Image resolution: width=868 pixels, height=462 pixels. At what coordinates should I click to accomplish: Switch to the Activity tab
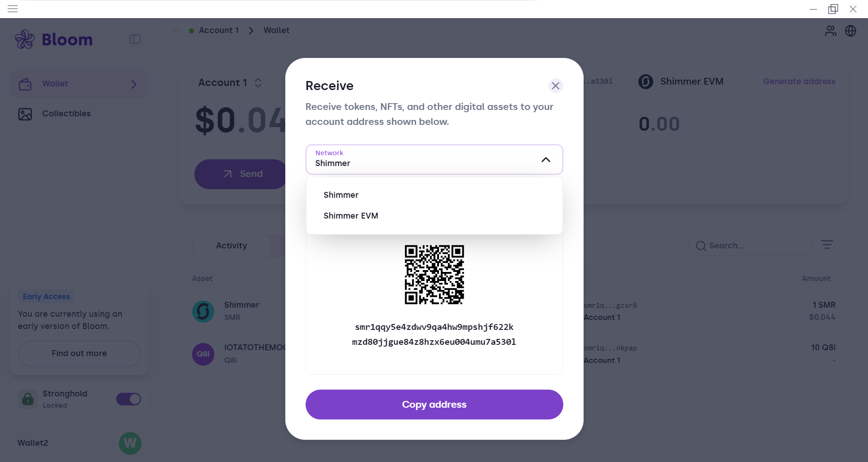pos(231,246)
